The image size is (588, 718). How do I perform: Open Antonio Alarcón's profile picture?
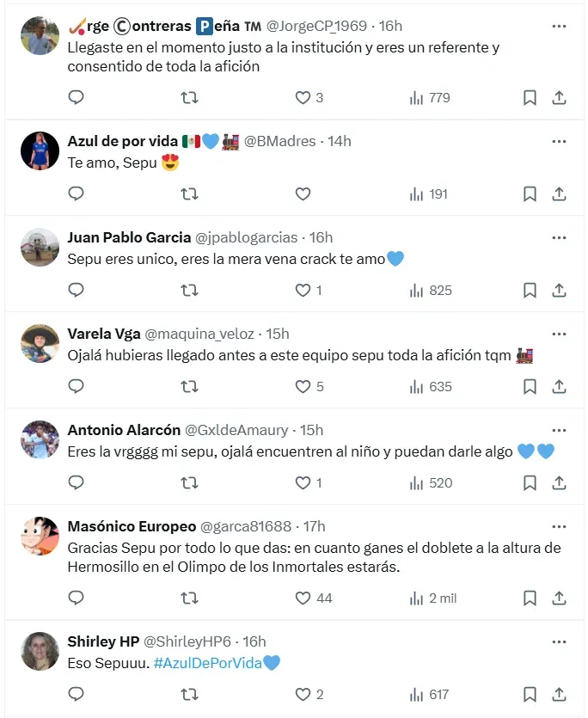[x=40, y=439]
